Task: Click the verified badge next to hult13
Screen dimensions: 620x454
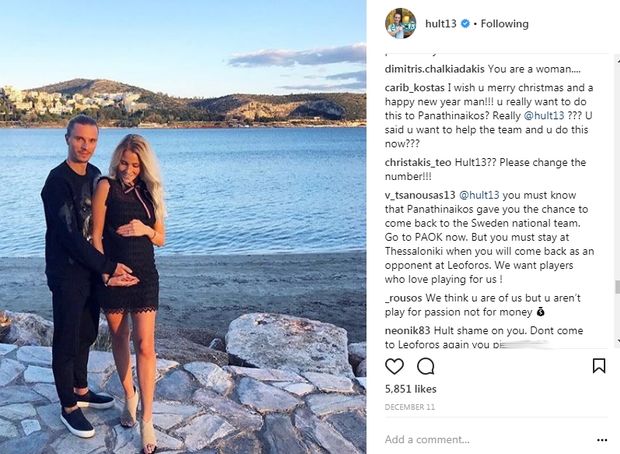Action: point(465,24)
